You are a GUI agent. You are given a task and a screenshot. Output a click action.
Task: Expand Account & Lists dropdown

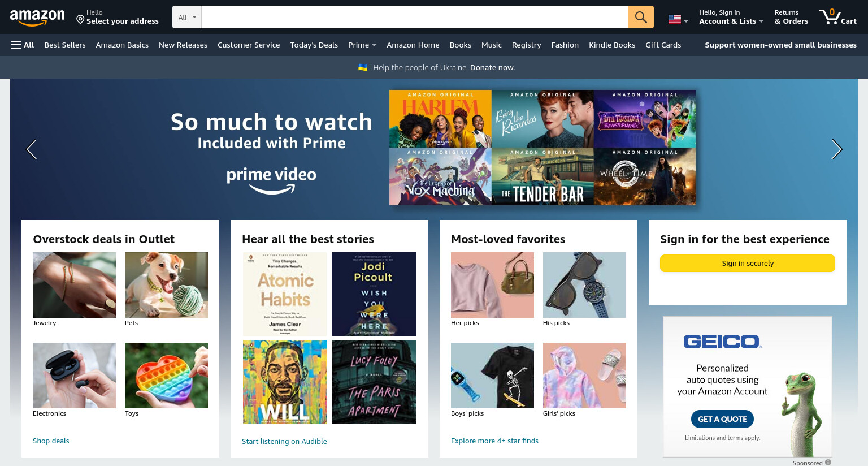pyautogui.click(x=731, y=17)
